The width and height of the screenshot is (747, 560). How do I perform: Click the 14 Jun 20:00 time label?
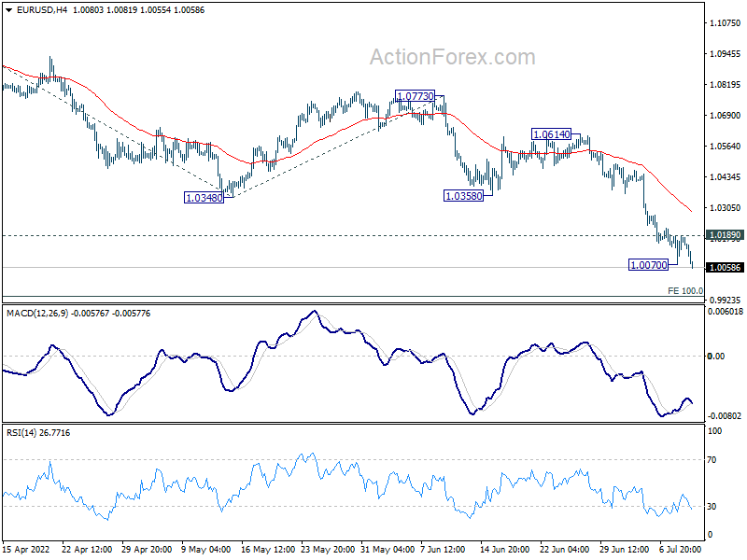[x=504, y=550]
